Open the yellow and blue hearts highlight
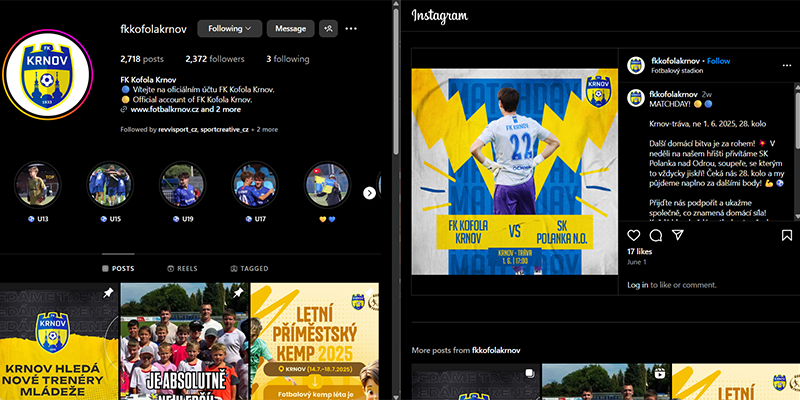This screenshot has width=800, height=400. tap(328, 184)
